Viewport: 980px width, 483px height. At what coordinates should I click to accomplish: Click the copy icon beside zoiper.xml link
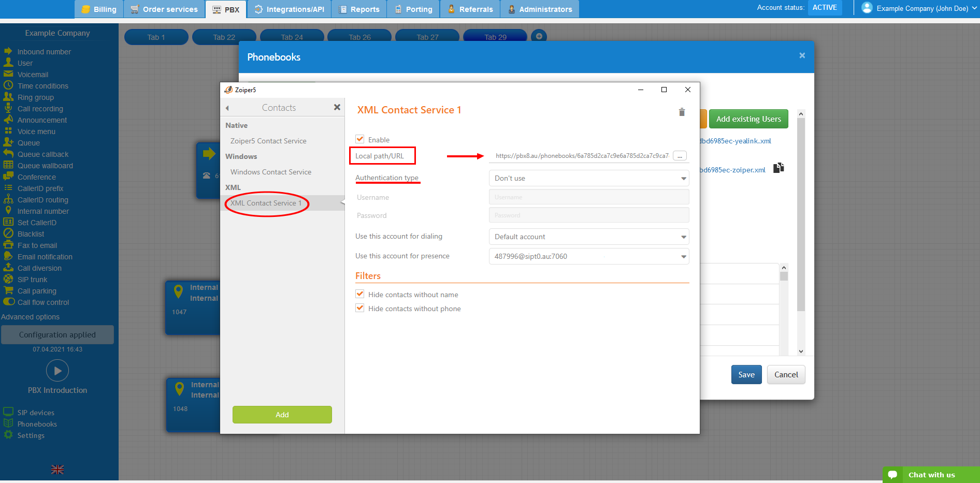778,168
